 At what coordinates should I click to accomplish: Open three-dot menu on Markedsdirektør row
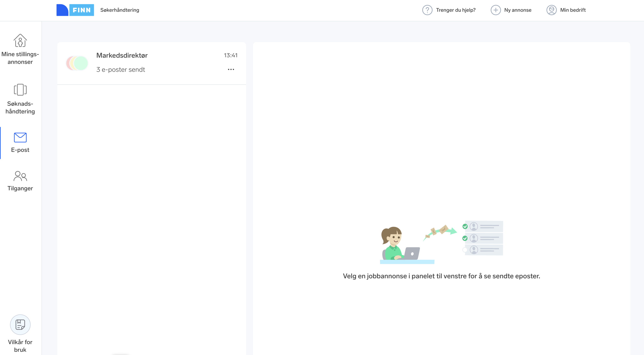(231, 69)
